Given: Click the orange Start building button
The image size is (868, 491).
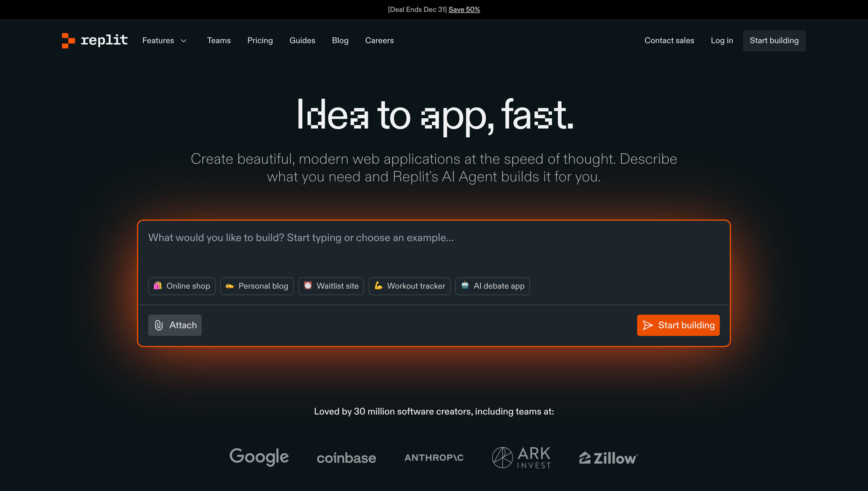Looking at the screenshot, I should 678,325.
